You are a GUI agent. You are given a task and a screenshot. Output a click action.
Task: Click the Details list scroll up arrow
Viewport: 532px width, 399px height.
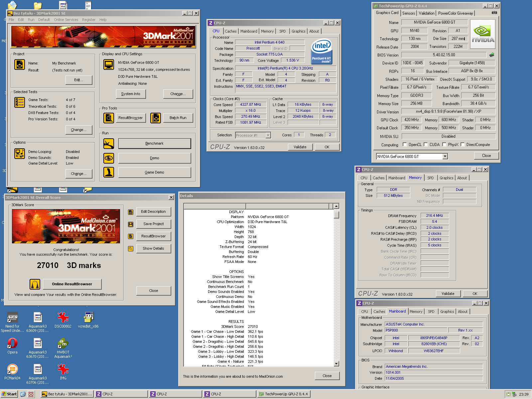point(336,206)
